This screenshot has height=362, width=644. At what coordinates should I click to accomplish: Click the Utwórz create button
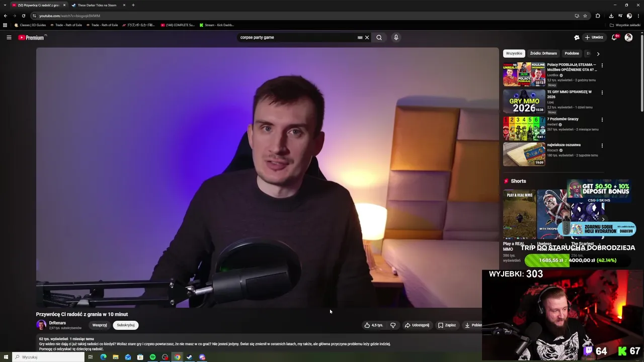click(x=594, y=37)
